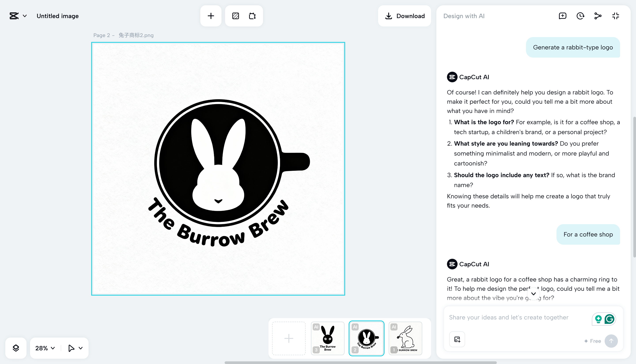This screenshot has height=364, width=636.
Task: Select page 2 coffee cup rabbit thumbnail
Action: pos(366,338)
